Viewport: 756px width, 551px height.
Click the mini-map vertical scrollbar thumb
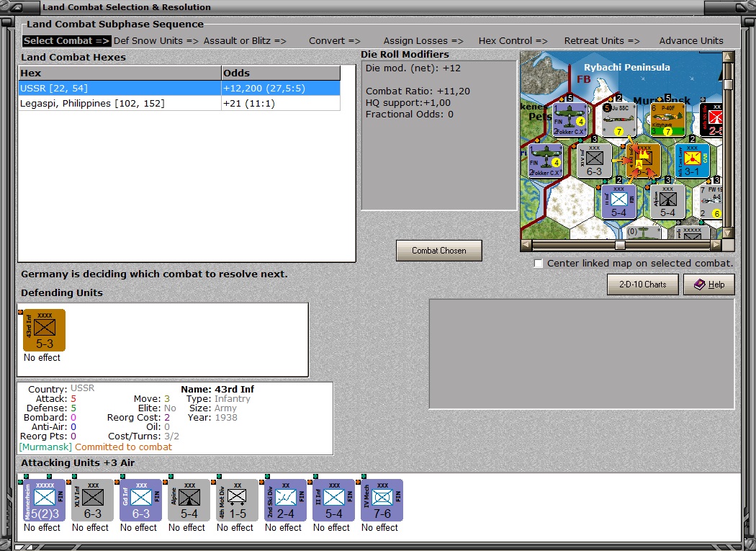[728, 84]
